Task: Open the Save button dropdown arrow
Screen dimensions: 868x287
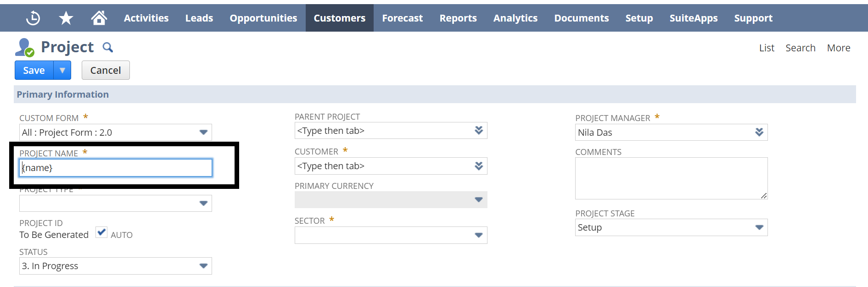Action: (x=62, y=70)
